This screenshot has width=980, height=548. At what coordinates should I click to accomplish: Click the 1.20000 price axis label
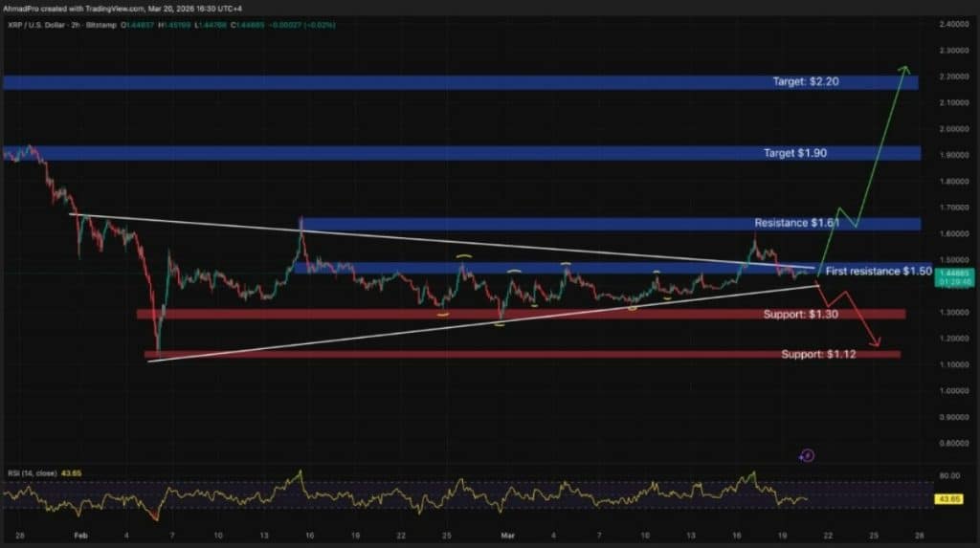tap(953, 338)
